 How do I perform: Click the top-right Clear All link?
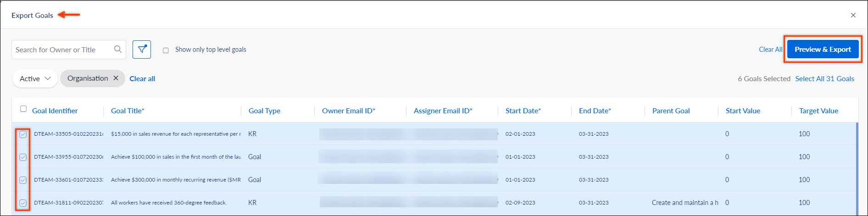click(x=770, y=50)
